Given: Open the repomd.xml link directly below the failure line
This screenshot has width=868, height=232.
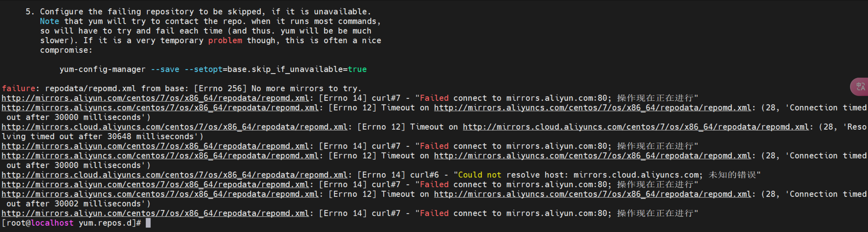Looking at the screenshot, I should tap(155, 98).
